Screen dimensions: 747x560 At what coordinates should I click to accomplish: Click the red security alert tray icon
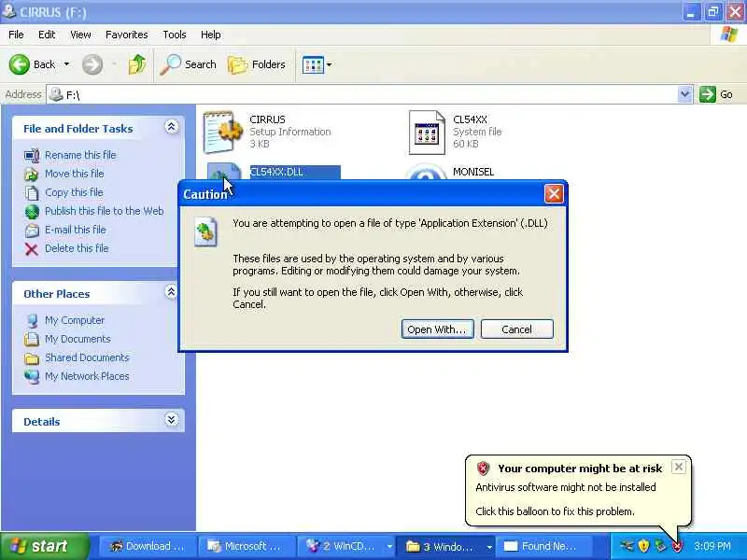click(x=677, y=546)
